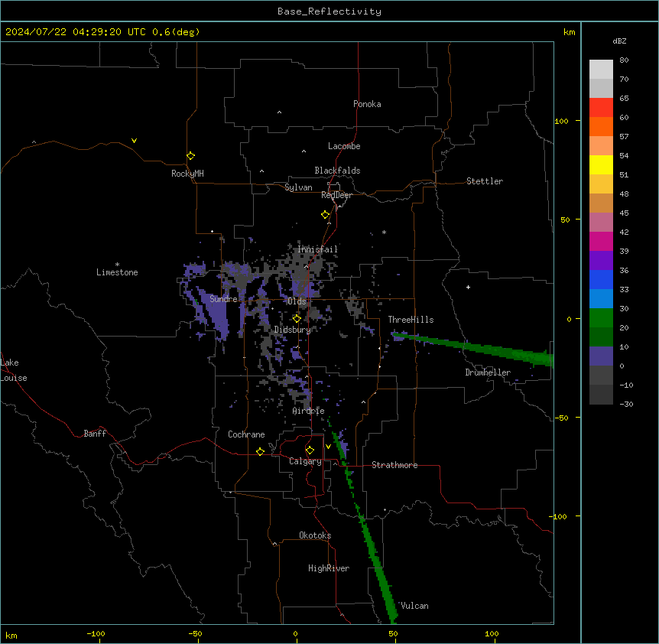Click the Drumheller label
659x644 pixels.
tap(488, 372)
